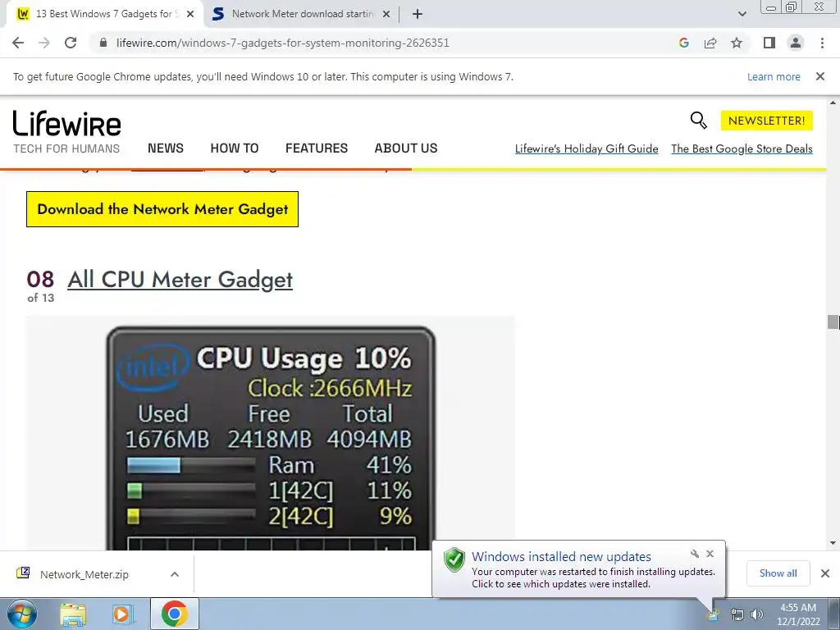Click Show all downloads
840x630 pixels.
778,573
